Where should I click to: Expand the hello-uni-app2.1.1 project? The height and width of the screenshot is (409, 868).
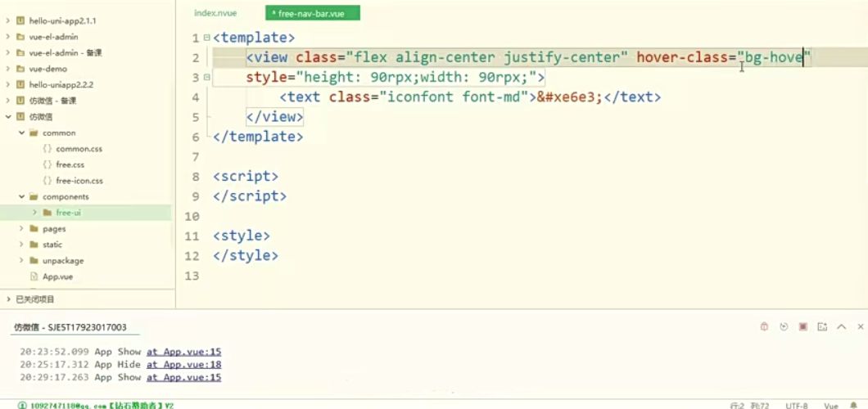(7, 20)
